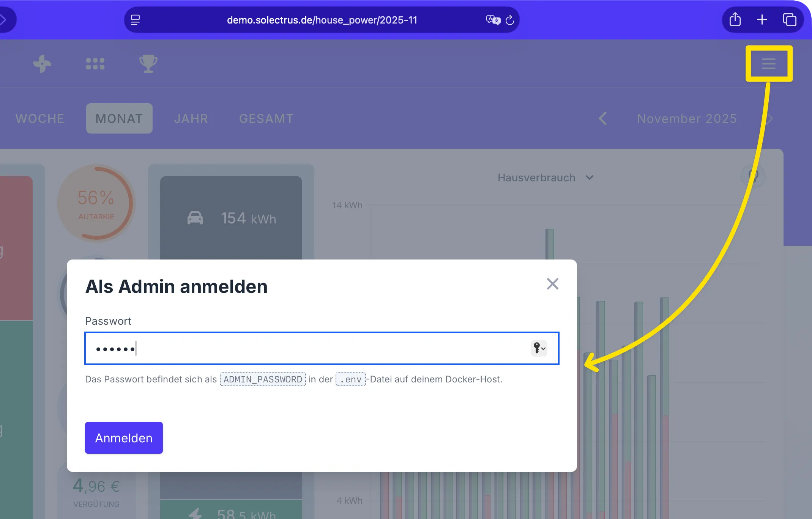Viewport: 812px width, 519px height.
Task: Click the trophy achievements icon
Action: [148, 63]
